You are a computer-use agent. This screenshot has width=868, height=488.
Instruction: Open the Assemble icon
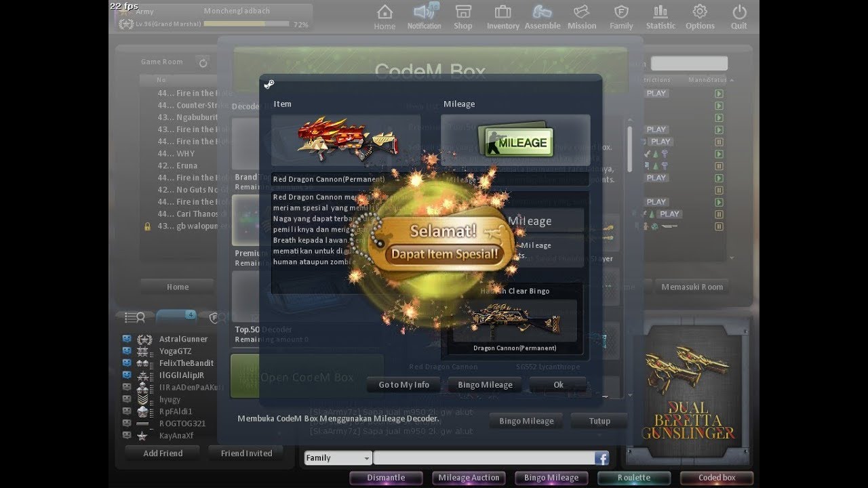tap(542, 17)
